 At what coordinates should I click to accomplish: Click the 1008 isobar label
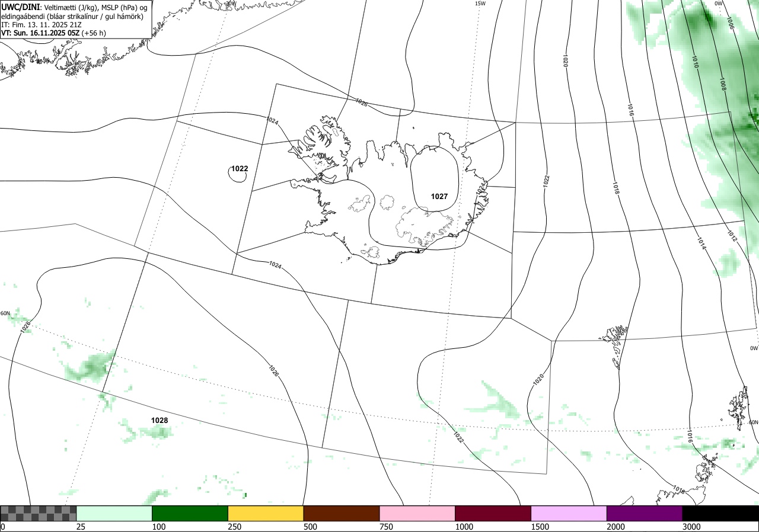723,84
